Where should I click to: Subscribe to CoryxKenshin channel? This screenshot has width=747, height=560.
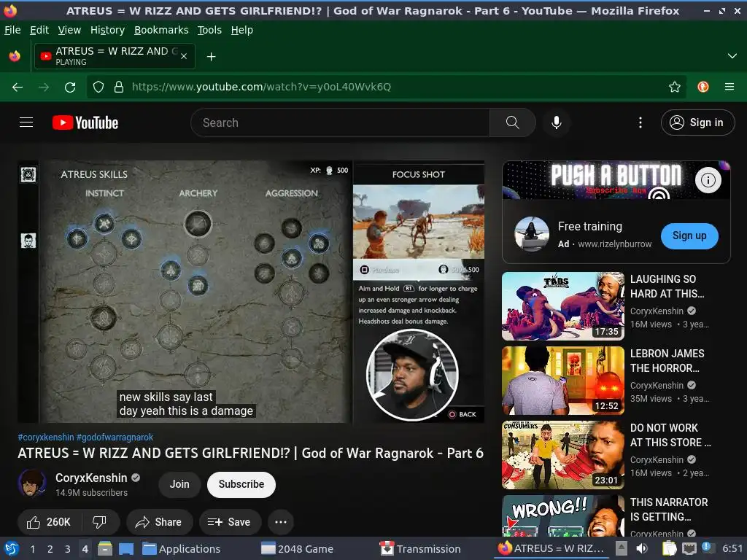[x=241, y=484]
